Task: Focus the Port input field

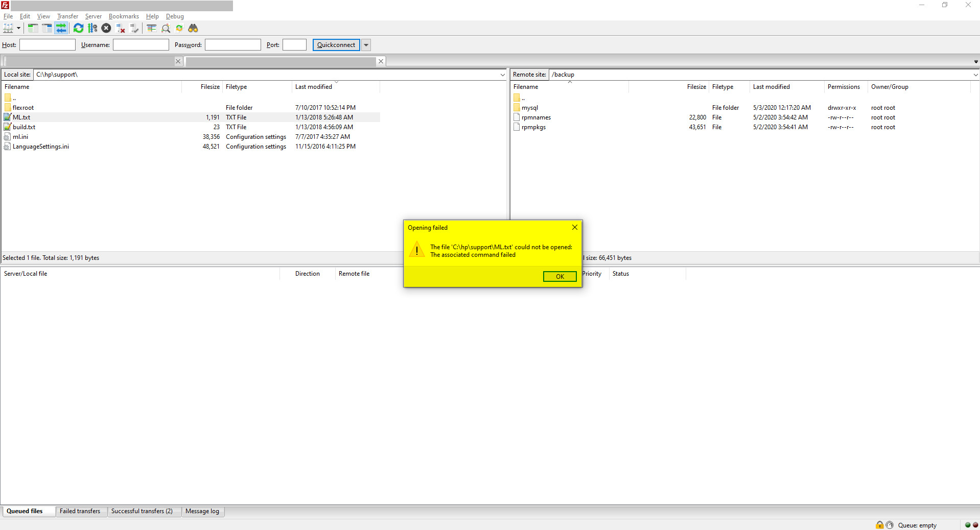Action: click(295, 45)
